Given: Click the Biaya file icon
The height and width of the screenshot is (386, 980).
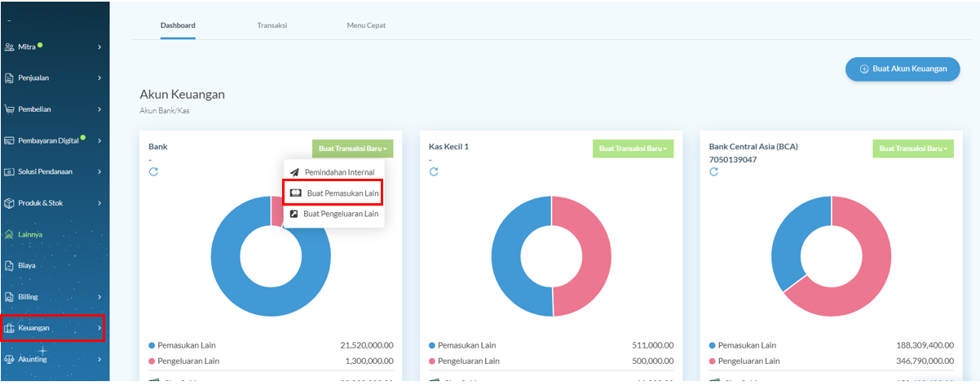Looking at the screenshot, I should (10, 266).
